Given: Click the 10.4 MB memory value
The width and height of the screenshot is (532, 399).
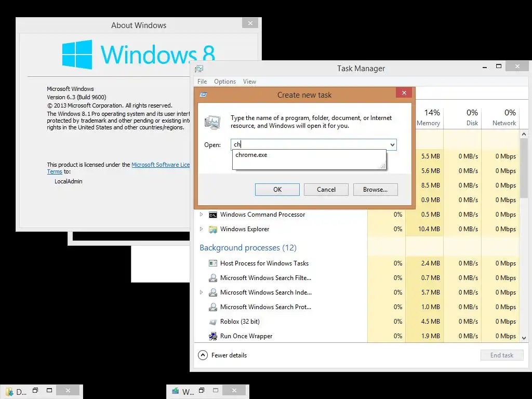Looking at the screenshot, I should tap(429, 229).
